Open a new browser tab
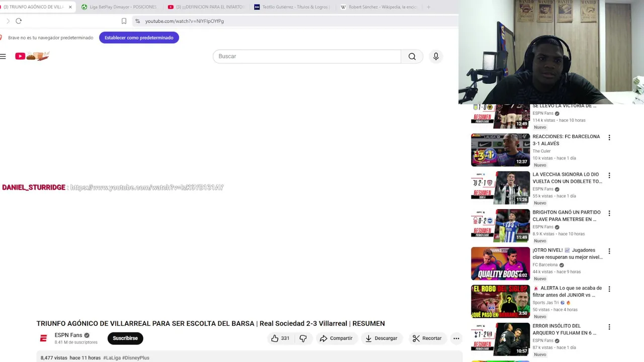 coord(428,7)
